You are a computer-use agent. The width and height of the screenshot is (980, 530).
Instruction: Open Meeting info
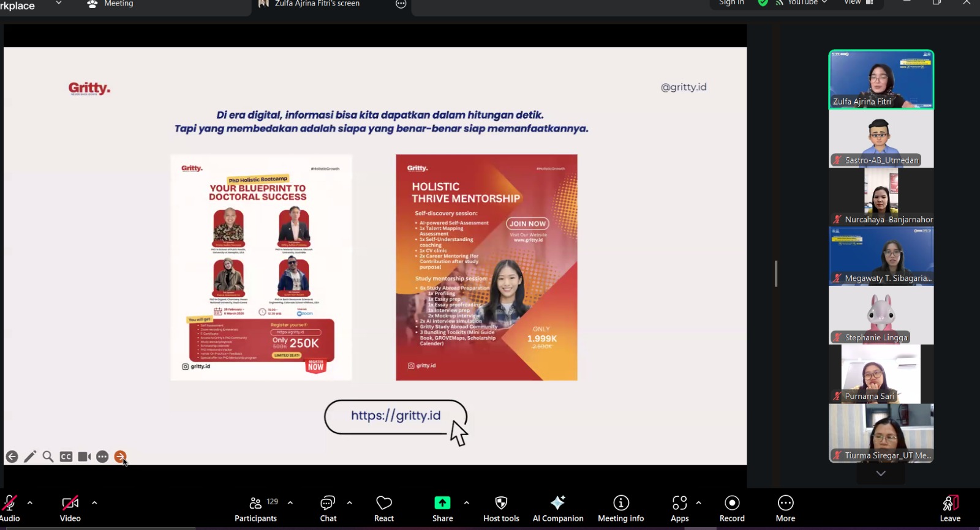(x=620, y=508)
